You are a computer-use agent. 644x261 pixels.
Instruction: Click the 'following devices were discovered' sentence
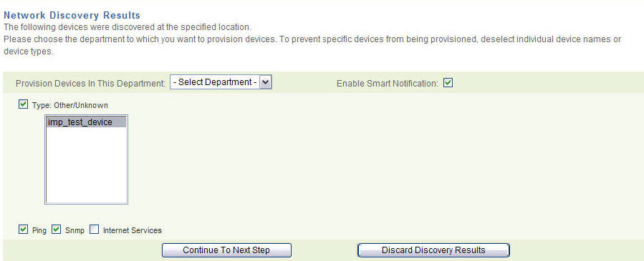point(128,28)
